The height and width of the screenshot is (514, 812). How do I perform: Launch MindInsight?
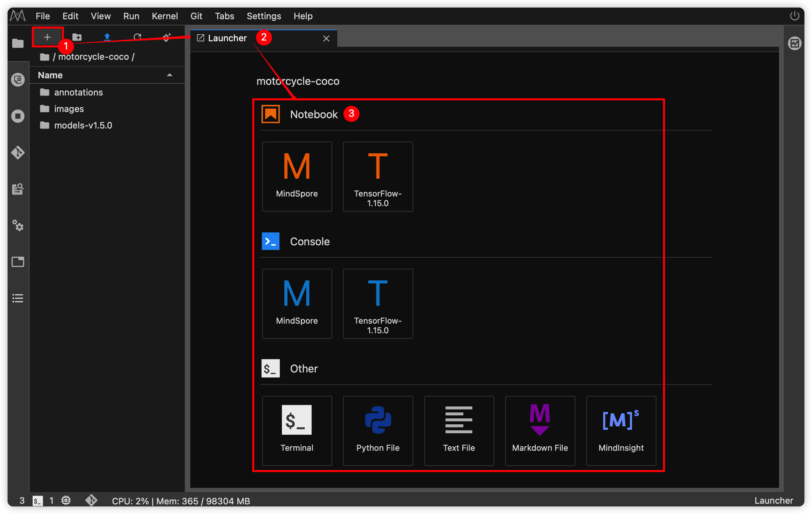click(621, 431)
